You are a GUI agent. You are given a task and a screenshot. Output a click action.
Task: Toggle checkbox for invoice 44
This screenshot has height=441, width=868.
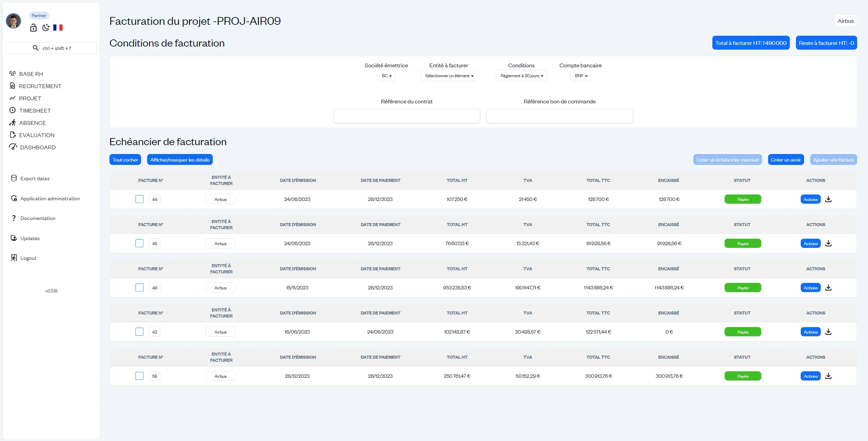tap(139, 199)
